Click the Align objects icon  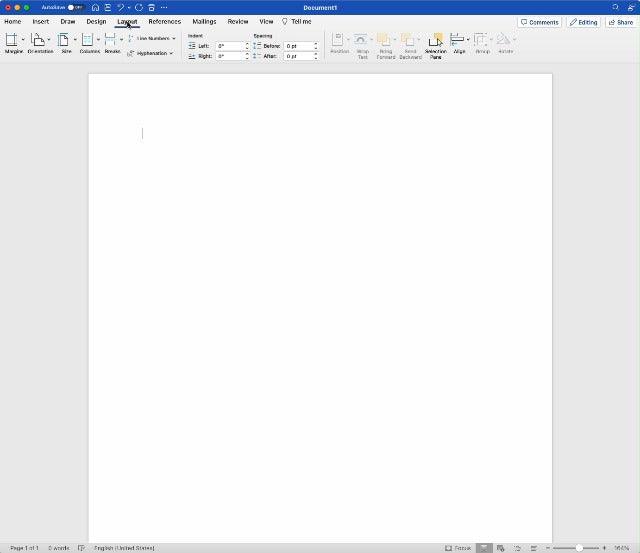tap(459, 42)
